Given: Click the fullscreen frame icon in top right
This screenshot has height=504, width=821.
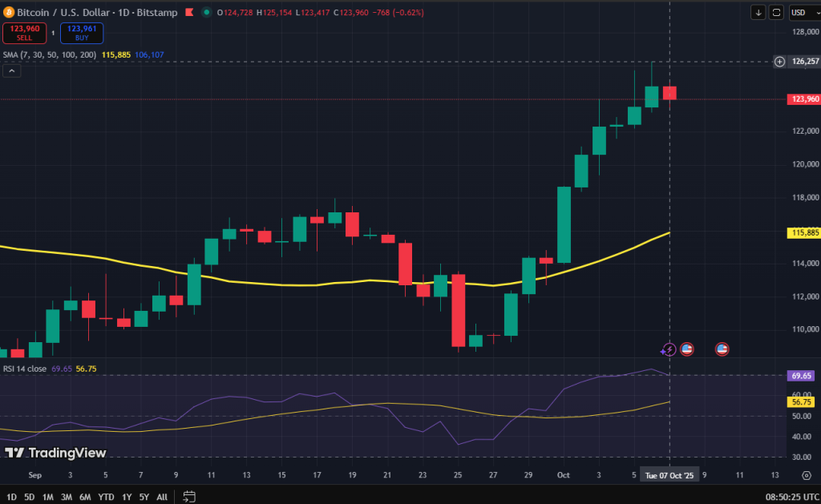Looking at the screenshot, I should [x=776, y=12].
